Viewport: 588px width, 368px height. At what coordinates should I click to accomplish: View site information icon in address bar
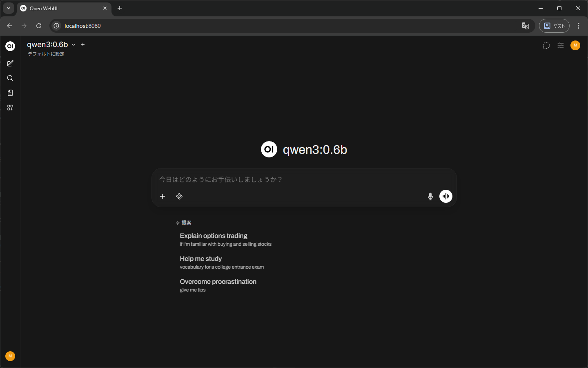point(56,26)
